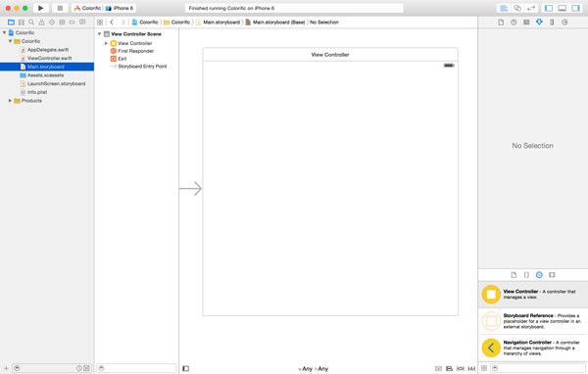Expand View Controller in outline
The image size is (588, 374).
106,43
